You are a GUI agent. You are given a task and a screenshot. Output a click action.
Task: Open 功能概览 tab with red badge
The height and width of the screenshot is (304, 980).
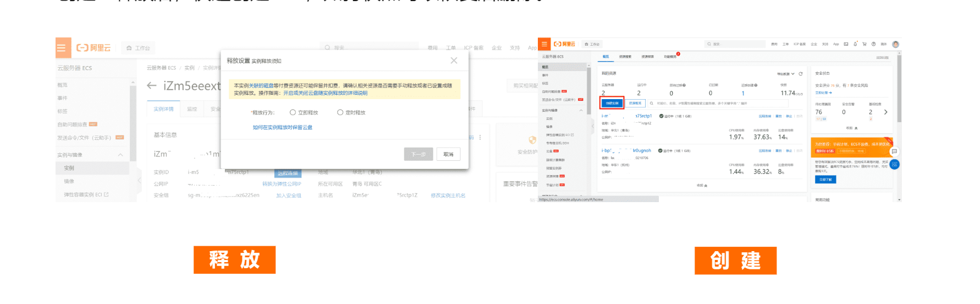click(670, 57)
